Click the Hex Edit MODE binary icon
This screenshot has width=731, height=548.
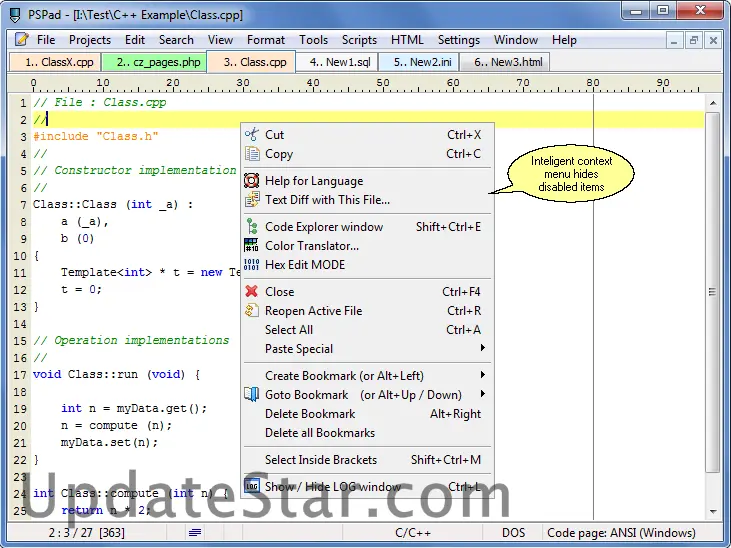click(x=251, y=265)
